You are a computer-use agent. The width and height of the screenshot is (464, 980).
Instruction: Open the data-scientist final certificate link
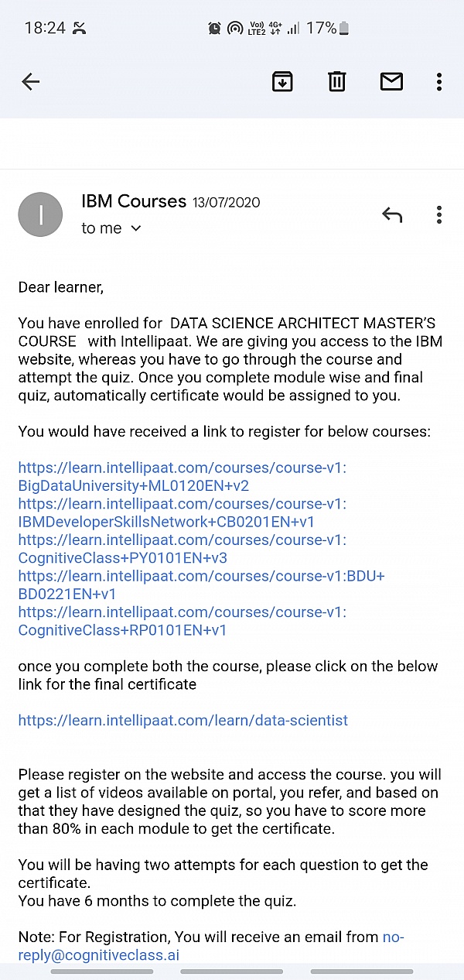[x=183, y=720]
